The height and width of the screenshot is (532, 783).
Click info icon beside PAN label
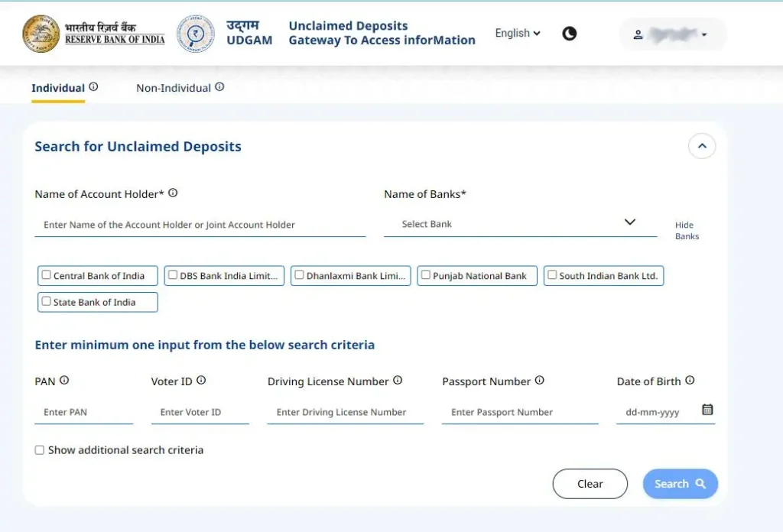pyautogui.click(x=64, y=381)
